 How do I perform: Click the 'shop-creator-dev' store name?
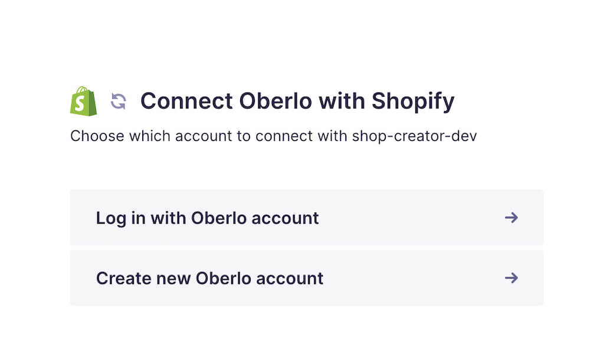[414, 136]
